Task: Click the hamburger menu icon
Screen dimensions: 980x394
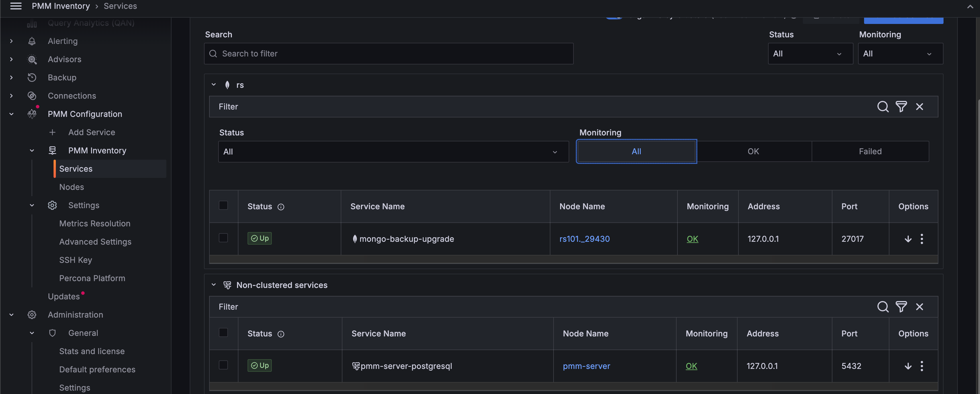Action: (x=16, y=6)
